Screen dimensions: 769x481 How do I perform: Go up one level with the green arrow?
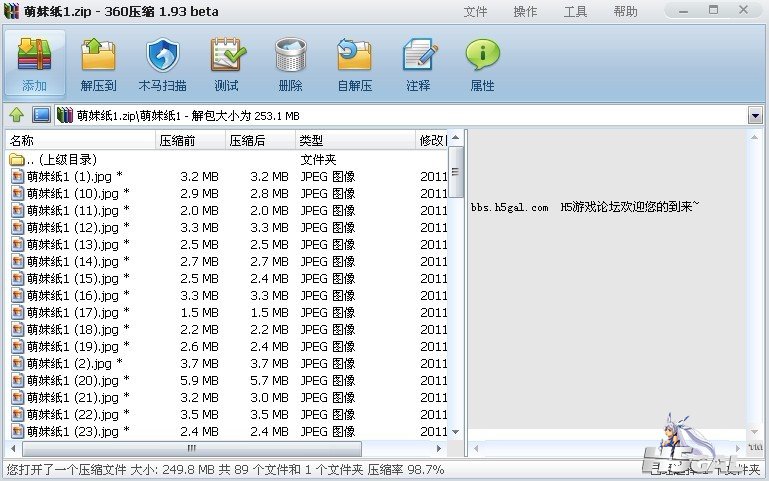(16, 115)
